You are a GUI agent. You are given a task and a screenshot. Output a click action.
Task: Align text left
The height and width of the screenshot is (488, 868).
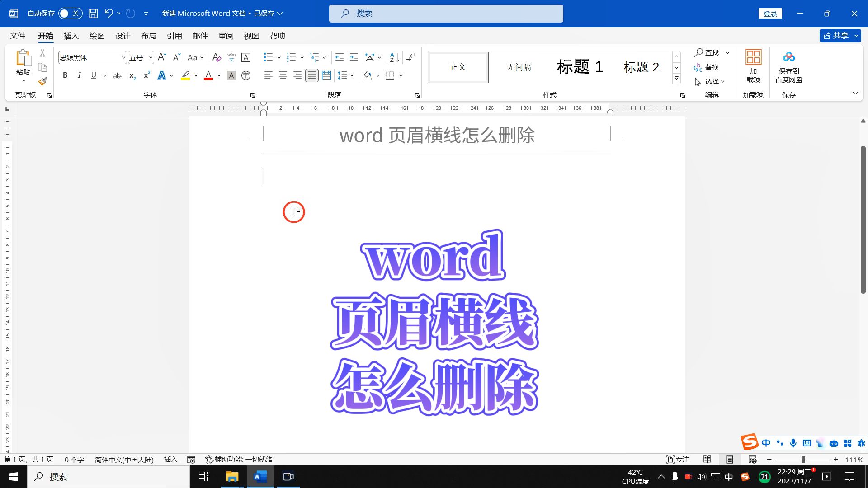(269, 75)
